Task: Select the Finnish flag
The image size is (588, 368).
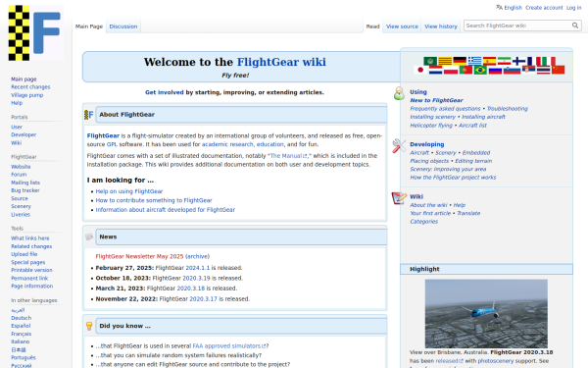Action: (519, 61)
